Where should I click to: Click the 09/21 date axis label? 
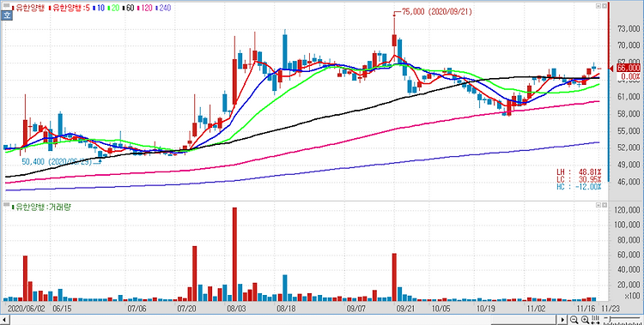click(405, 308)
